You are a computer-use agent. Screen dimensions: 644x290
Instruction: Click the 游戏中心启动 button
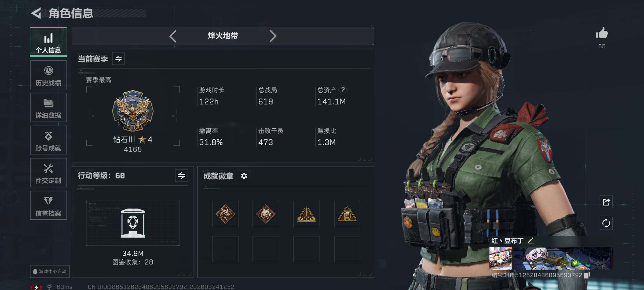coord(50,271)
